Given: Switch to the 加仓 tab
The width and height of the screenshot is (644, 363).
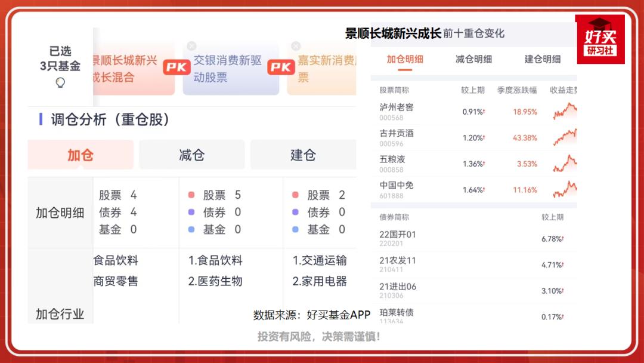Looking at the screenshot, I should tap(80, 154).
